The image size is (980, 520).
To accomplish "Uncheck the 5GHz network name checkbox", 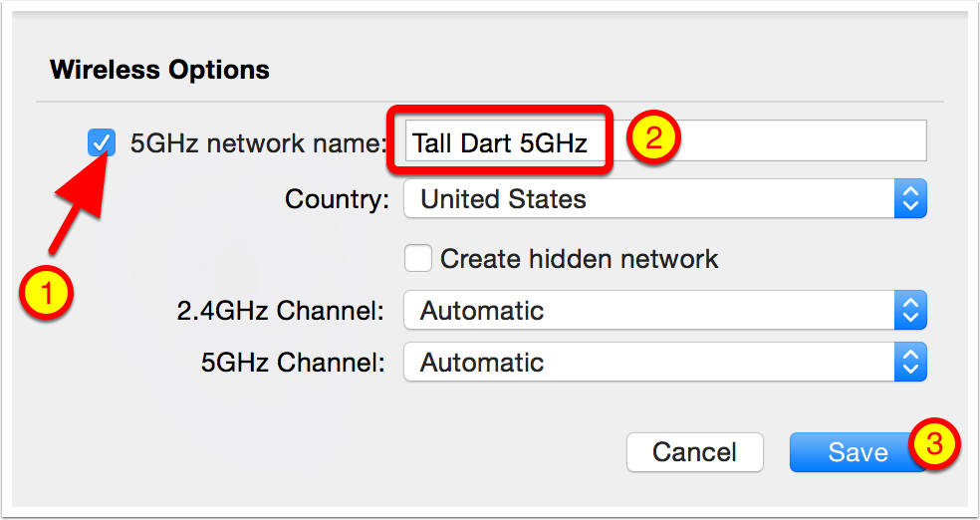I will 101,143.
